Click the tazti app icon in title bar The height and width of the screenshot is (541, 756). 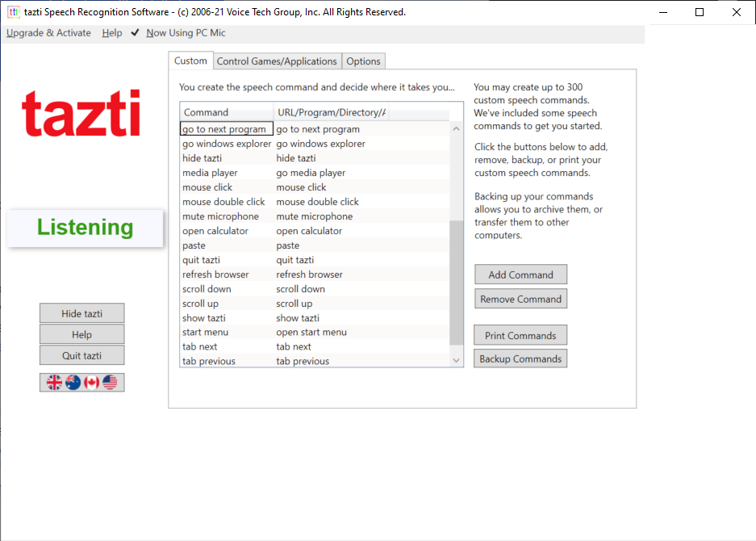tap(14, 12)
